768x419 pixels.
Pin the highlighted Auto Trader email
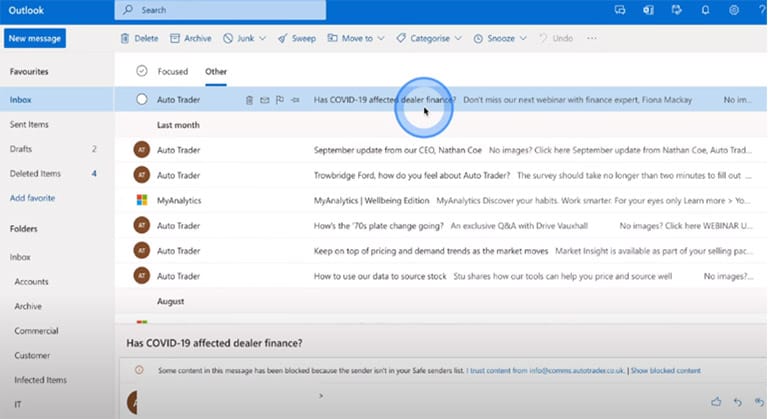pos(295,100)
